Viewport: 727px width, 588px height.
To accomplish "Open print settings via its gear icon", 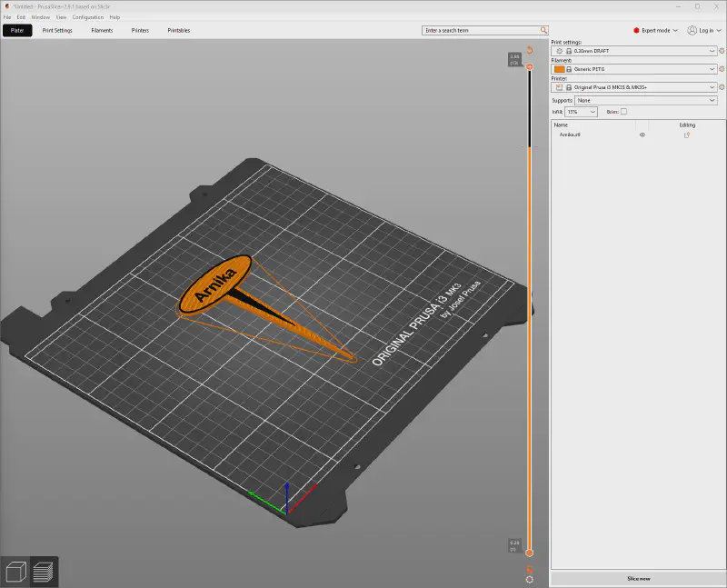I will tap(721, 51).
